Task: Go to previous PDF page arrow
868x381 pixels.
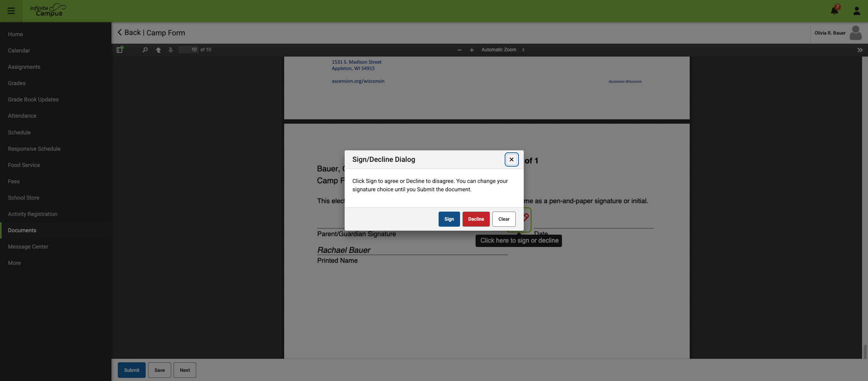Action: click(158, 50)
